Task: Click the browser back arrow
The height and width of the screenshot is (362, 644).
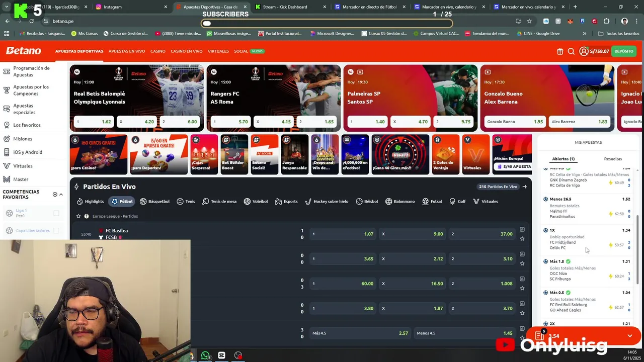Action: [x=7, y=21]
